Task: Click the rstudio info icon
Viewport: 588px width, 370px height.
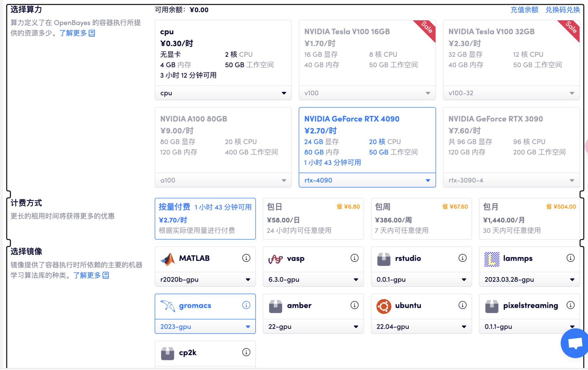Action: coord(462,258)
